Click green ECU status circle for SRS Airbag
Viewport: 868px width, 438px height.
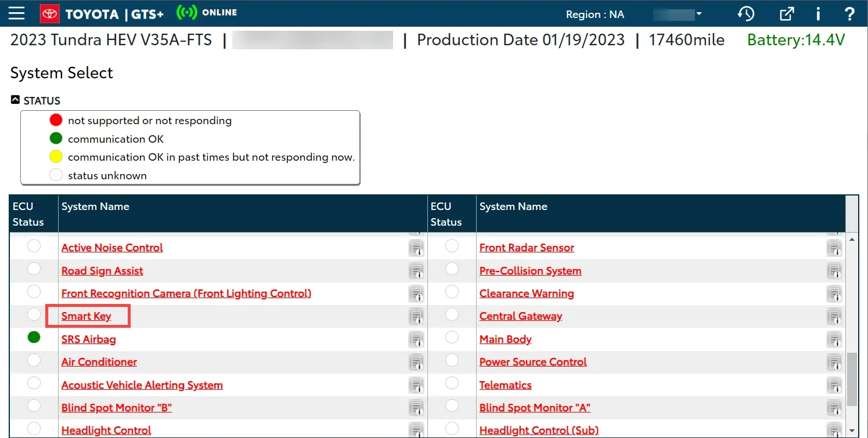point(34,337)
